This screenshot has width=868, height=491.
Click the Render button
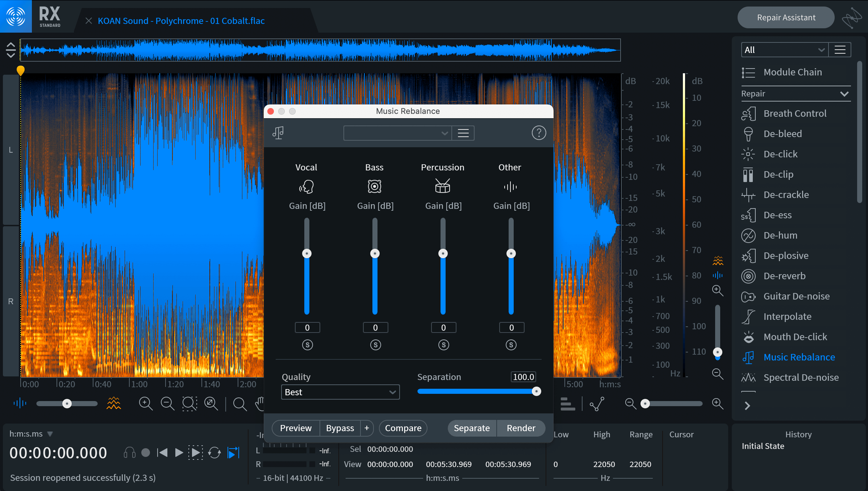[521, 428]
